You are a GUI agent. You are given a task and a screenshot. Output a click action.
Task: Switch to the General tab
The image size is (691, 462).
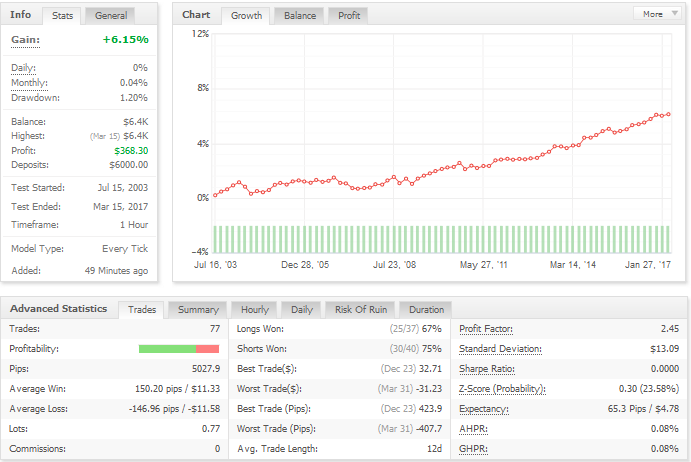point(111,16)
